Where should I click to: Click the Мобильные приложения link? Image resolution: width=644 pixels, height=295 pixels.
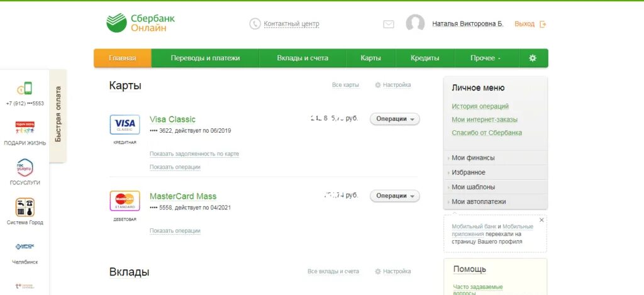pos(492,230)
